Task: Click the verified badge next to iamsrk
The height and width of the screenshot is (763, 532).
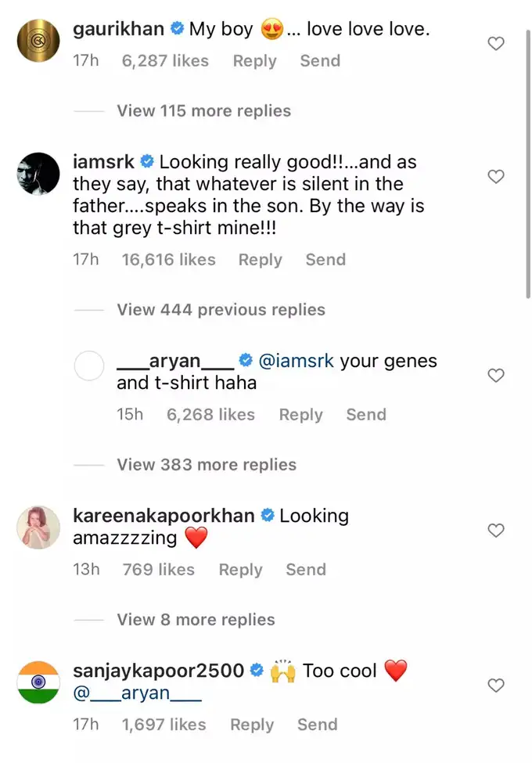Action: (x=146, y=161)
